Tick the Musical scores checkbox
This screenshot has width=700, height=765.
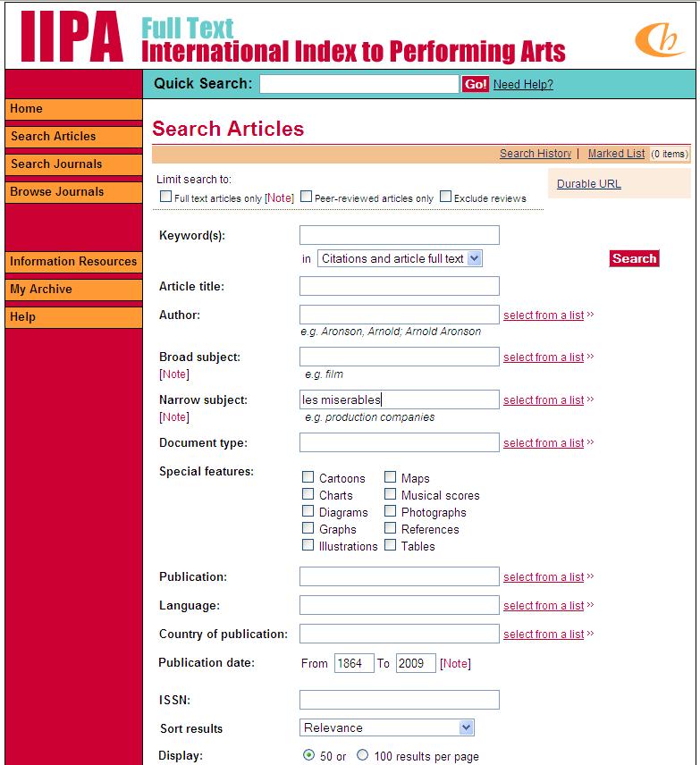[390, 493]
